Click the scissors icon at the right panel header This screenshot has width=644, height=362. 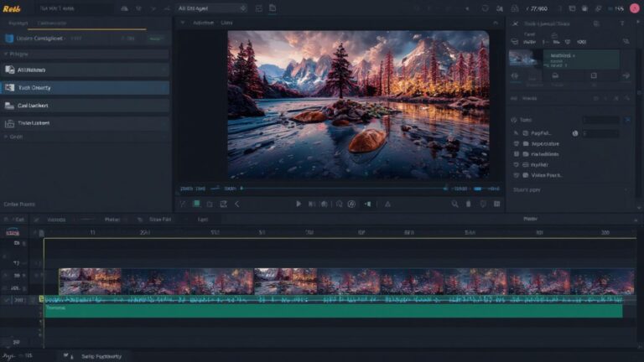coord(515,23)
